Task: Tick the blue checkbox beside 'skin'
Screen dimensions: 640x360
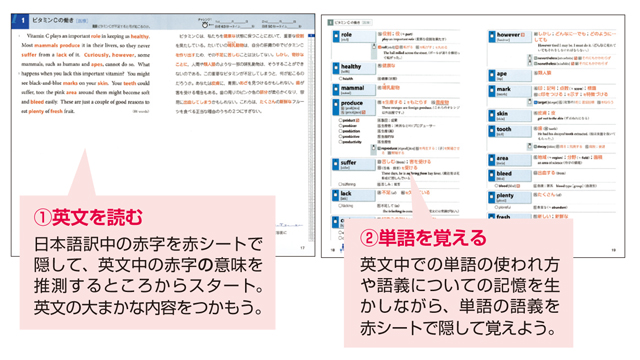Action: click(x=492, y=115)
